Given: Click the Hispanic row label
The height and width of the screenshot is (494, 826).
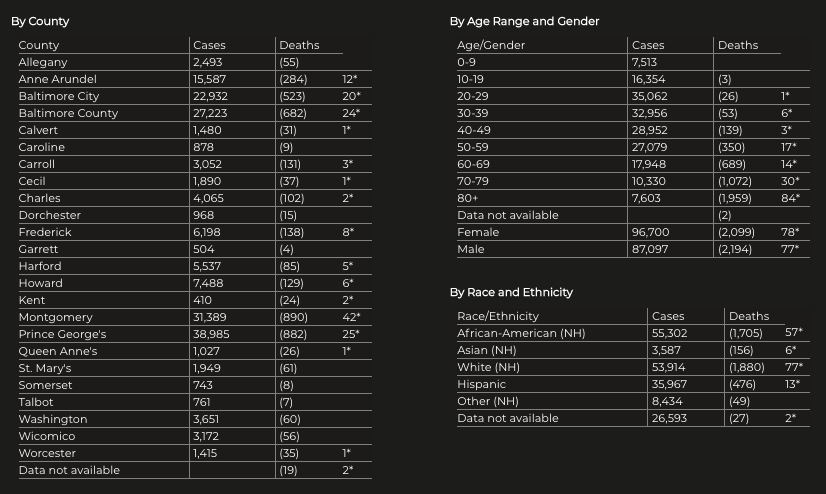Looking at the screenshot, I should (482, 384).
